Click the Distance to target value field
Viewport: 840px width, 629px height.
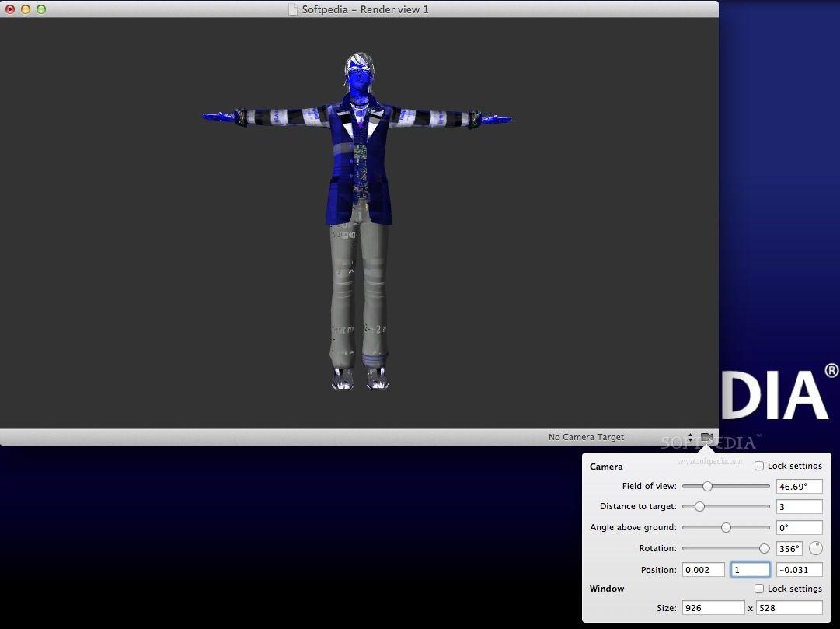pyautogui.click(x=800, y=507)
